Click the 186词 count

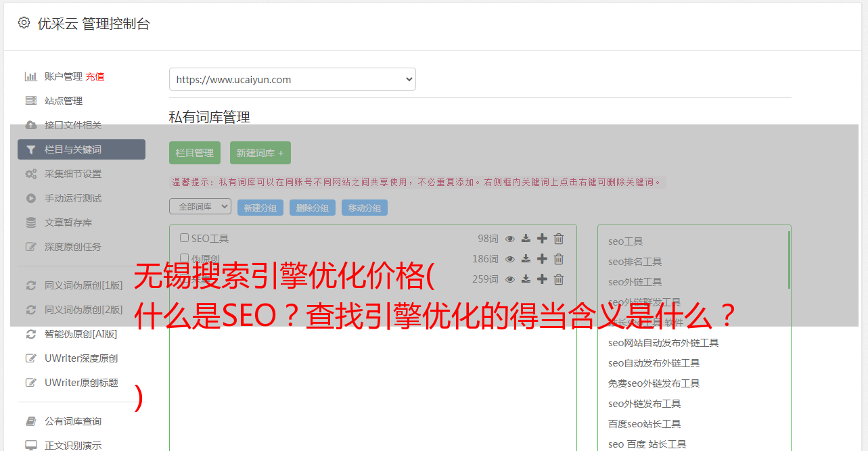[x=485, y=259]
